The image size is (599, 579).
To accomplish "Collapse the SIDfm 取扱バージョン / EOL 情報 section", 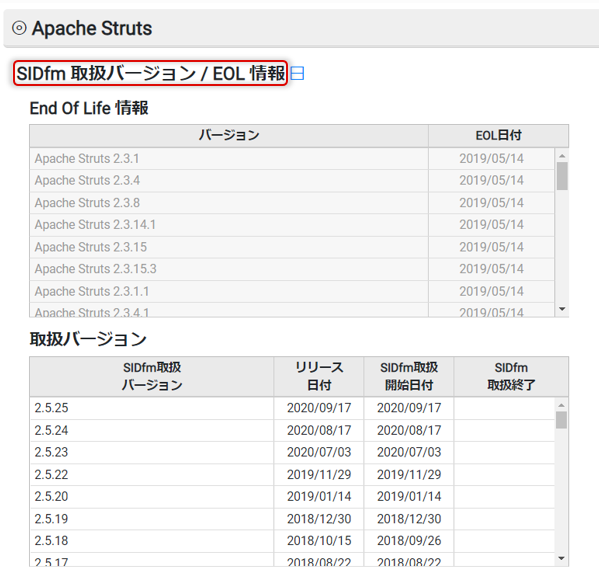I will tap(297, 73).
